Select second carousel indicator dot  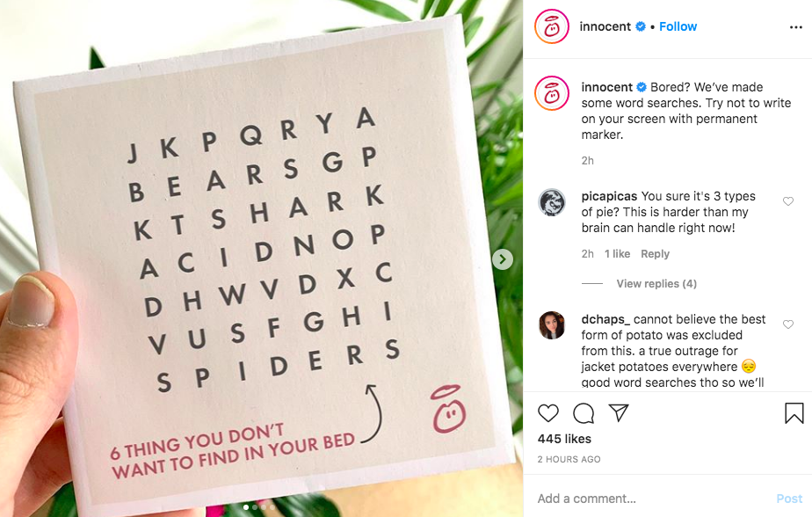254,507
